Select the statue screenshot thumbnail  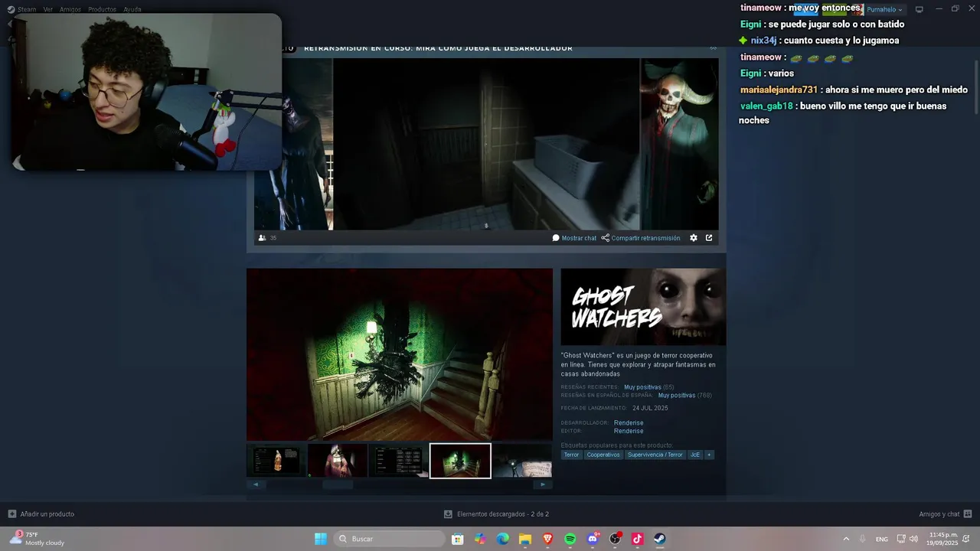[x=276, y=461]
